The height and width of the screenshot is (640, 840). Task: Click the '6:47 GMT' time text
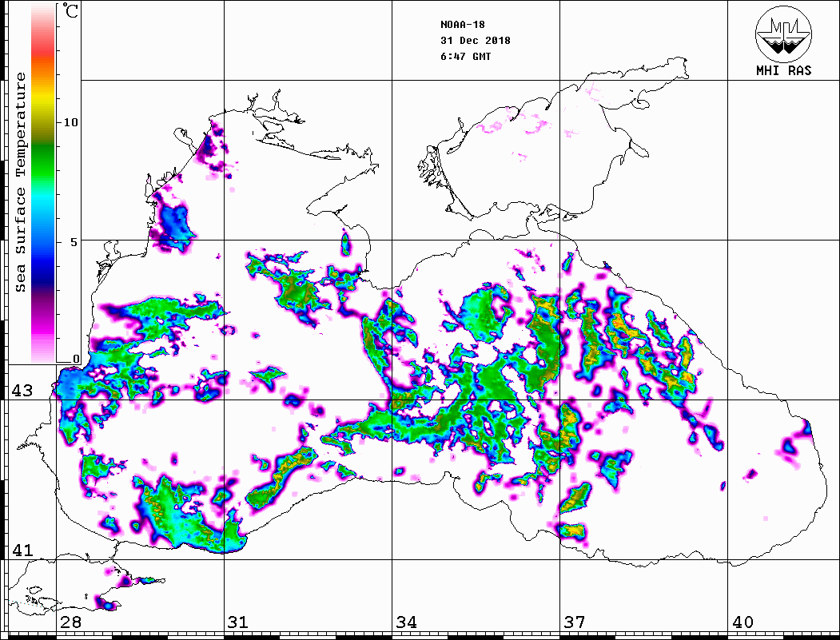[465, 57]
